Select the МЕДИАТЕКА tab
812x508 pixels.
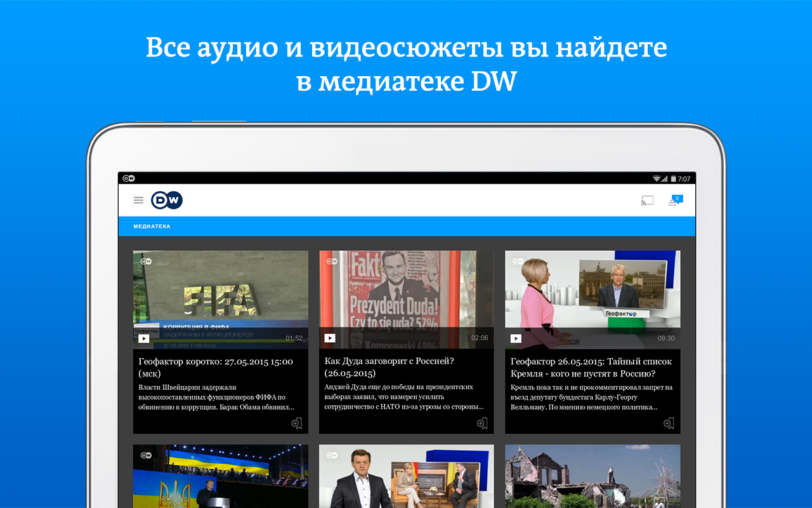tap(152, 227)
